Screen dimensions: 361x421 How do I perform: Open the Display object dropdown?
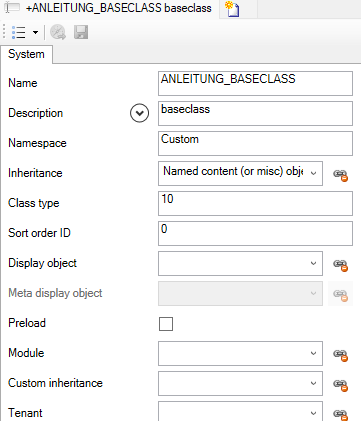(240, 263)
